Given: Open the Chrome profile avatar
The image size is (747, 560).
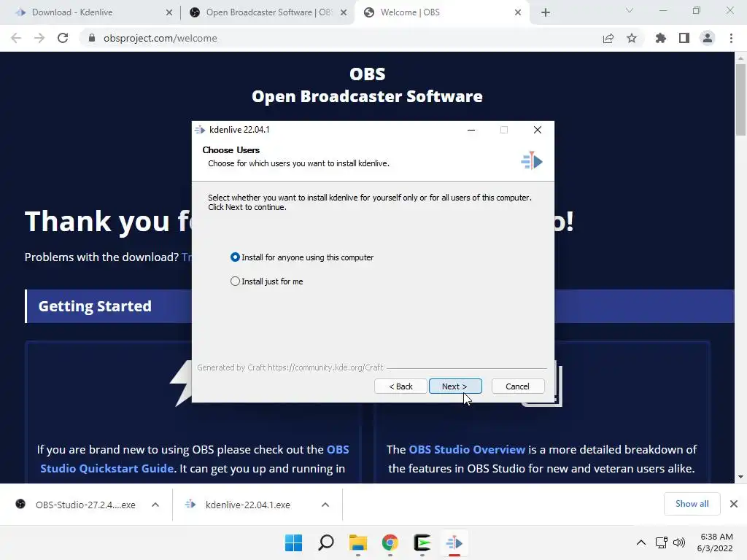Looking at the screenshot, I should pos(708,38).
